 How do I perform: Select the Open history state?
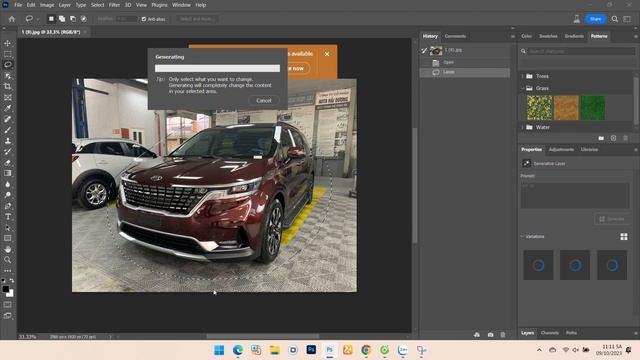click(x=465, y=62)
